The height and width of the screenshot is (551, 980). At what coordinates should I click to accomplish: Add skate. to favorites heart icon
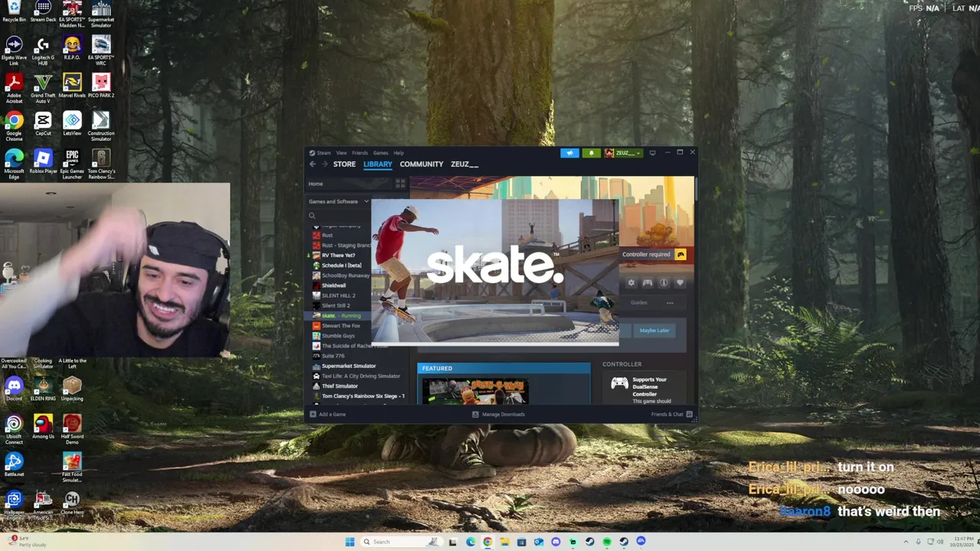point(680,283)
